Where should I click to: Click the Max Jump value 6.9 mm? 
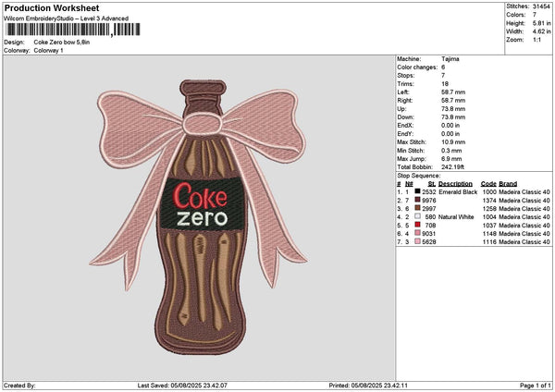tap(451, 159)
